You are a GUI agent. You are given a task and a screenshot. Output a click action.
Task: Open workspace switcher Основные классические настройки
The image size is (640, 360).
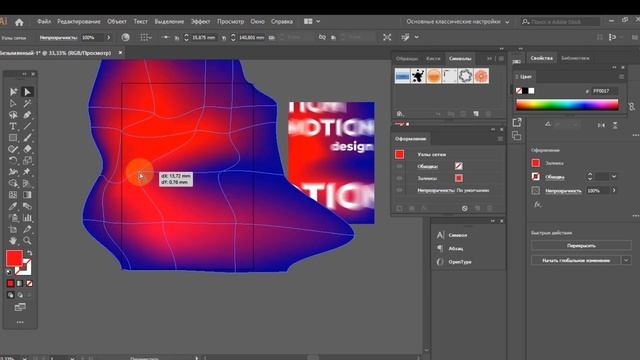point(458,22)
